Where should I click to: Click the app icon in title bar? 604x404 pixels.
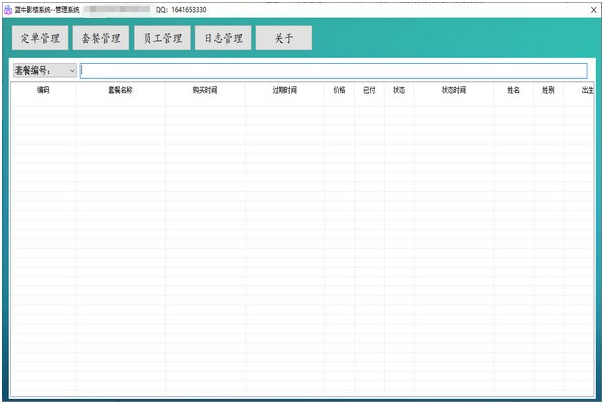8,9
